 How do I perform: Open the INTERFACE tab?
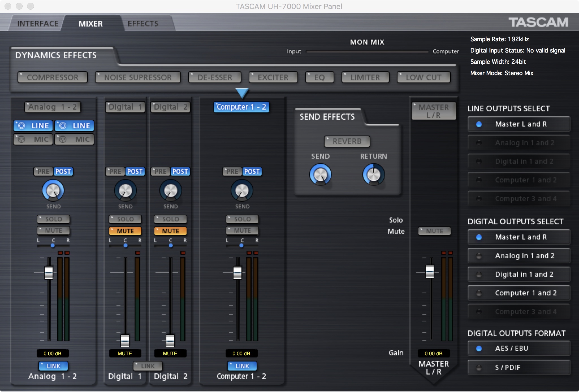point(38,24)
